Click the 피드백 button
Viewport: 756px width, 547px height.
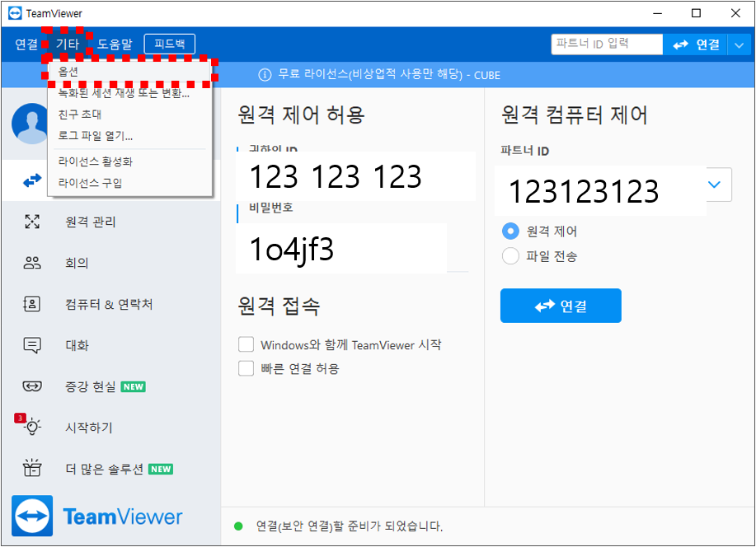(170, 44)
